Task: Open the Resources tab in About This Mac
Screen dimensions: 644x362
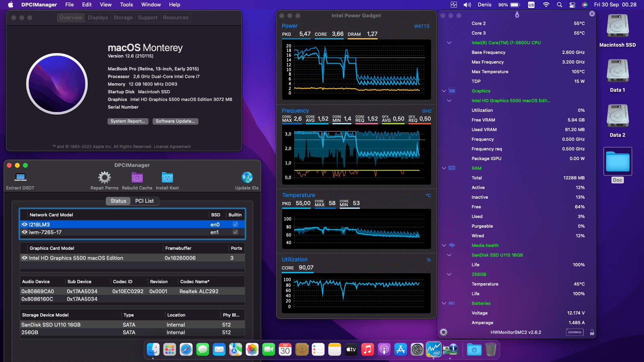Action: 175,18
